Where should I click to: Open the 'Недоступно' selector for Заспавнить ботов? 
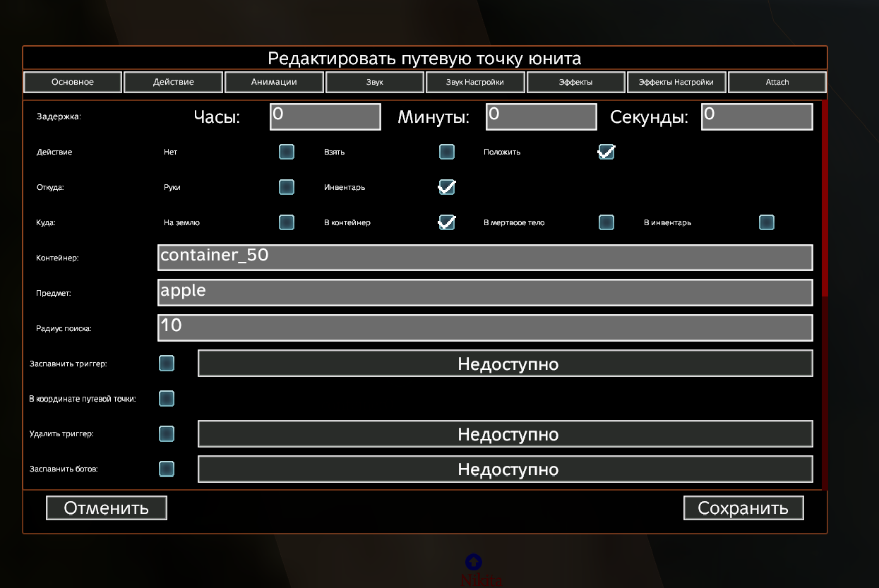point(506,469)
